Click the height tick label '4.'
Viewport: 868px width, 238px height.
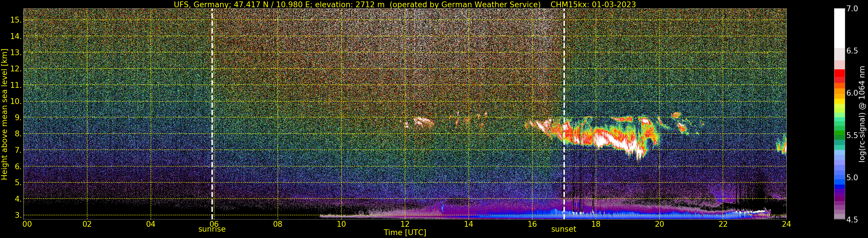[18, 199]
